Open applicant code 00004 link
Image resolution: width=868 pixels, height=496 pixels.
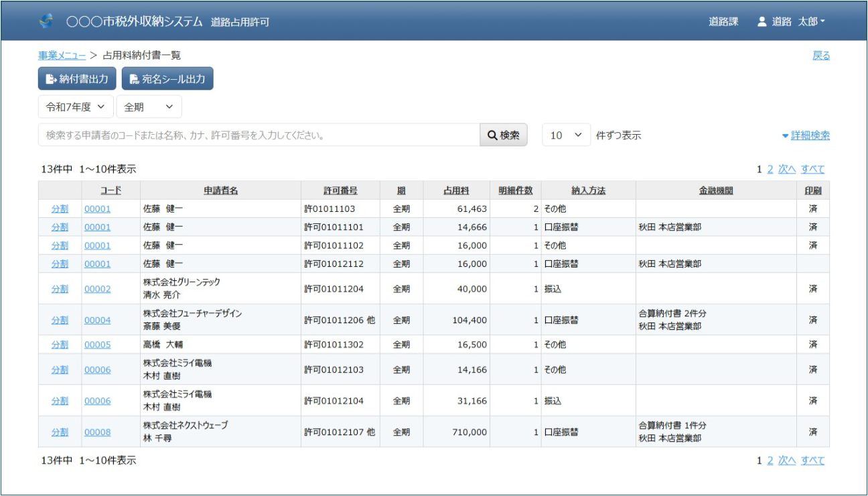click(97, 320)
